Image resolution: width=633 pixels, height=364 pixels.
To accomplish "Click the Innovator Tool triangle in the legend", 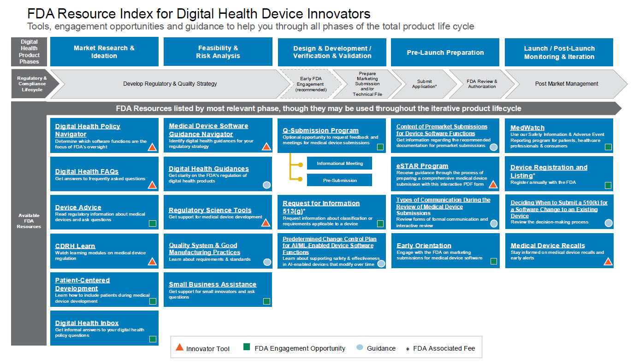I will pos(180,348).
